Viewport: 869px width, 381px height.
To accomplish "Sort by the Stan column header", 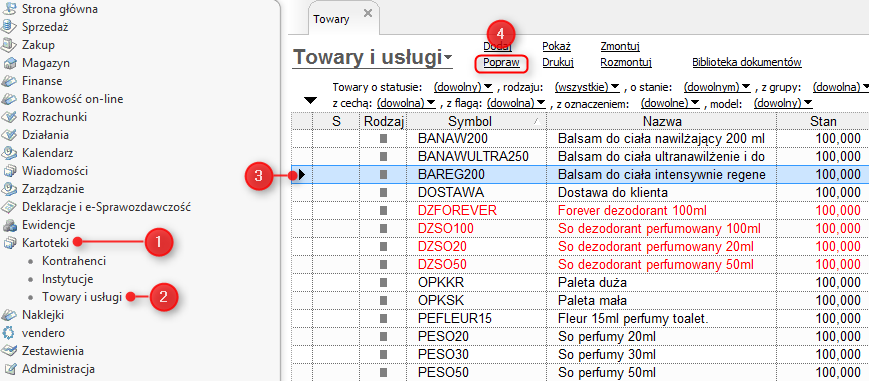I will (823, 121).
